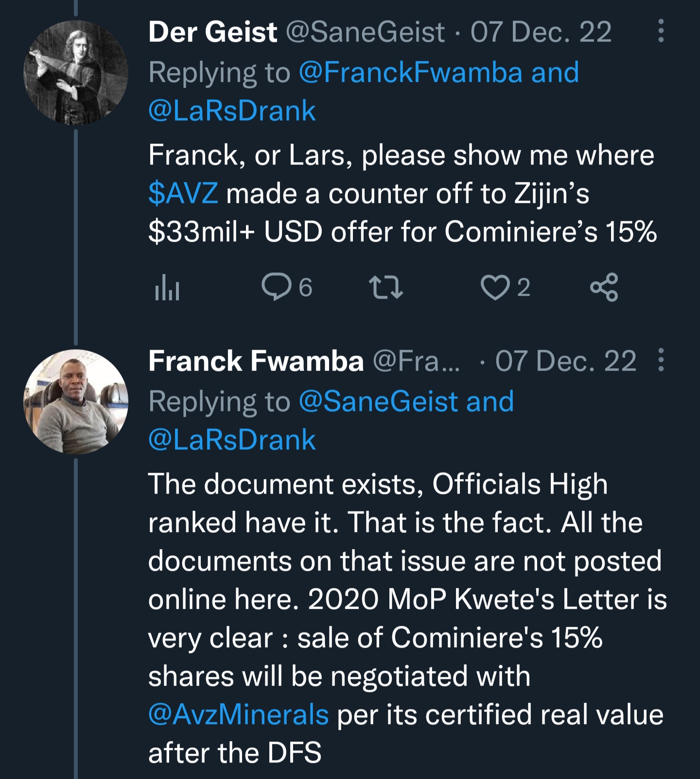Open three-dot menu on Franck Fwamba tweet
This screenshot has width=700, height=779.
coord(661,360)
